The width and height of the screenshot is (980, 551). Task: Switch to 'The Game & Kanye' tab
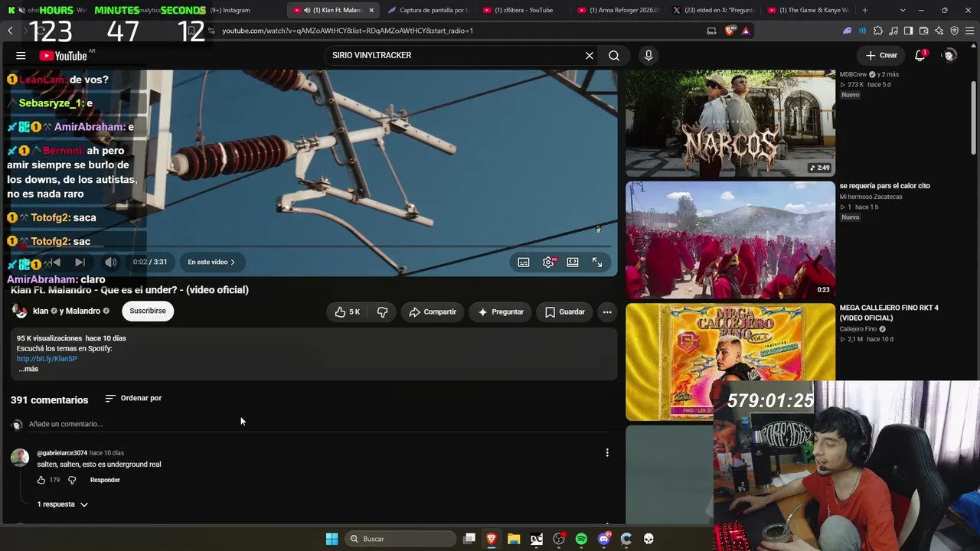pyautogui.click(x=808, y=10)
